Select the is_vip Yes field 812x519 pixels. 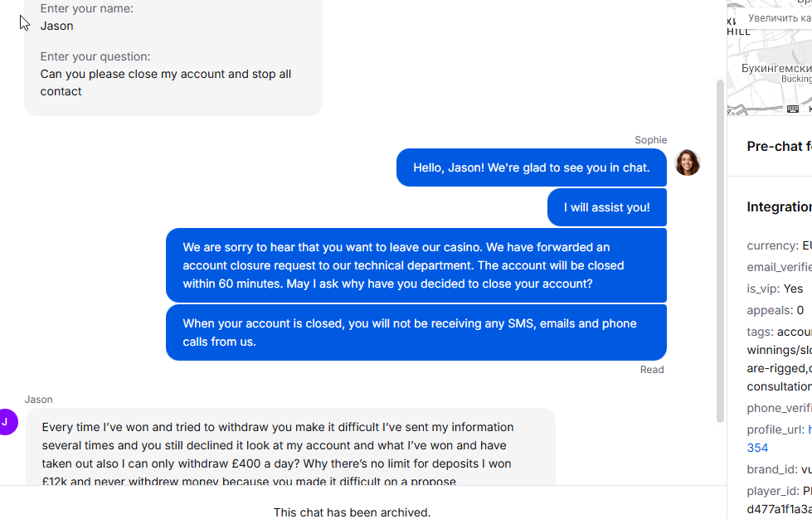[775, 289]
